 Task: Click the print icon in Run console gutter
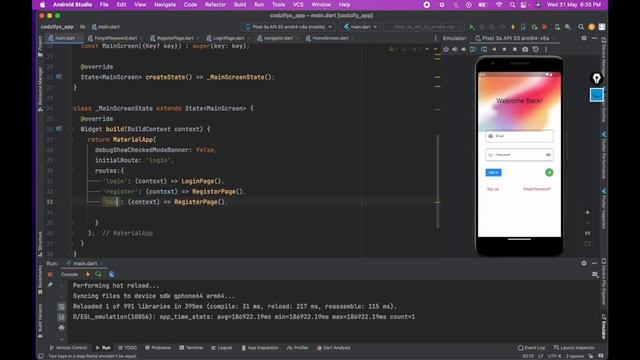click(62, 328)
